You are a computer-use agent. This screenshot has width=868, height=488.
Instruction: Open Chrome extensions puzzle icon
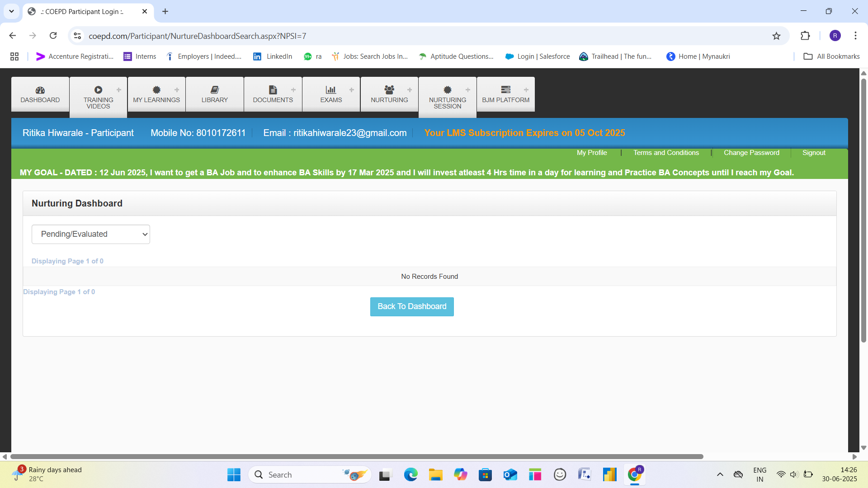(x=805, y=36)
